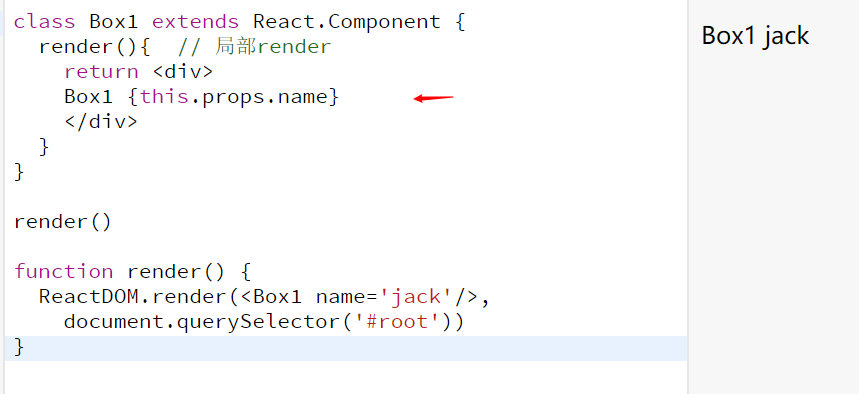Click the 'function' keyword

[64, 272]
